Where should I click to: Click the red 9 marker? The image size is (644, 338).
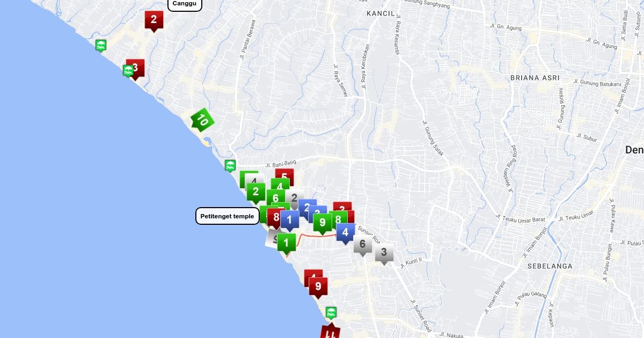click(318, 288)
